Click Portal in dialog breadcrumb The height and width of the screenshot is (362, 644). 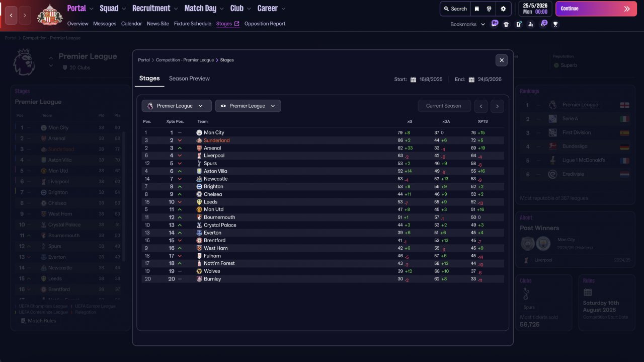[144, 60]
